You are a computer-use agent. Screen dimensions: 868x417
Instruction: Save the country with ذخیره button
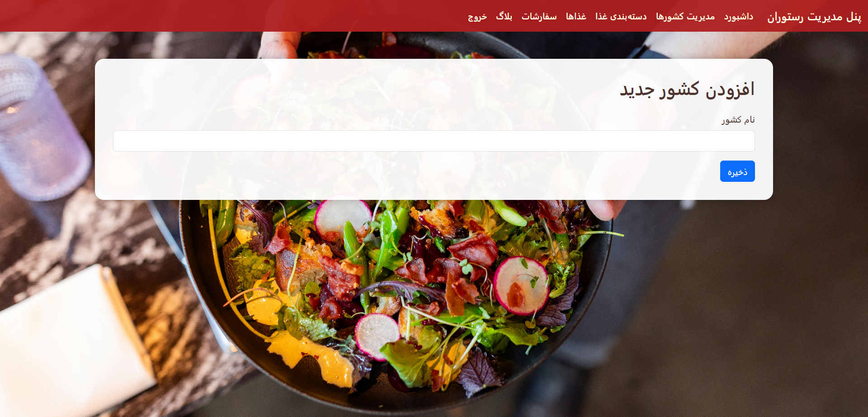point(737,171)
